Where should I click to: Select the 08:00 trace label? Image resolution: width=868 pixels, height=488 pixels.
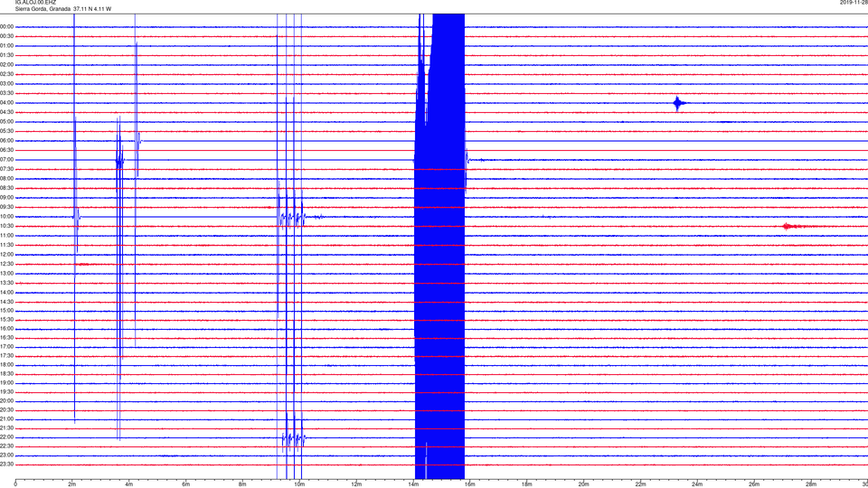pyautogui.click(x=6, y=178)
